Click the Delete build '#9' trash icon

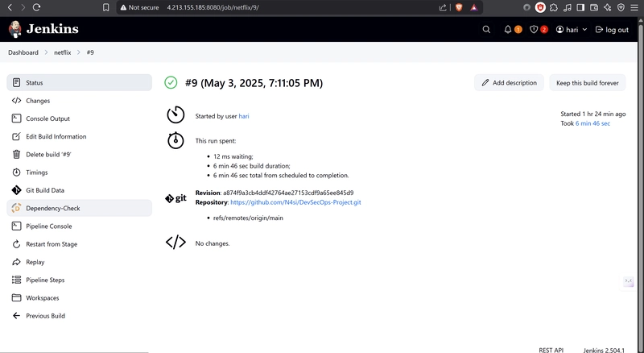[18, 155]
